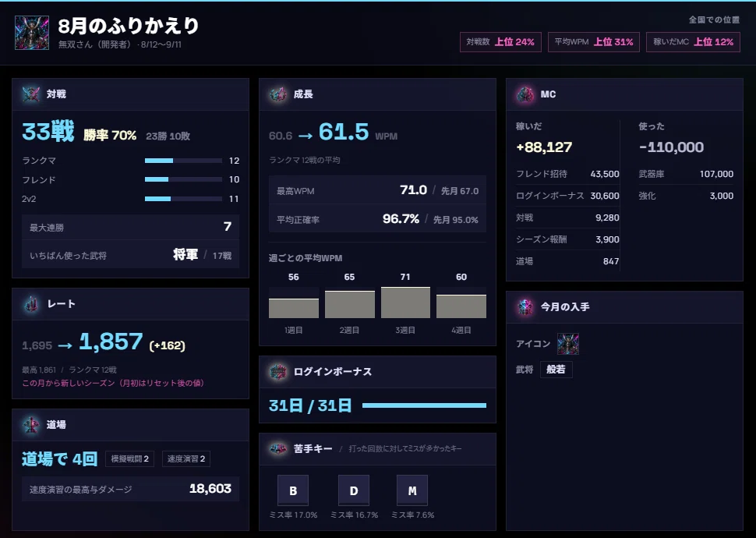Click the 61.5 WPM value
Screen dimensions: 756x538
[344, 132]
